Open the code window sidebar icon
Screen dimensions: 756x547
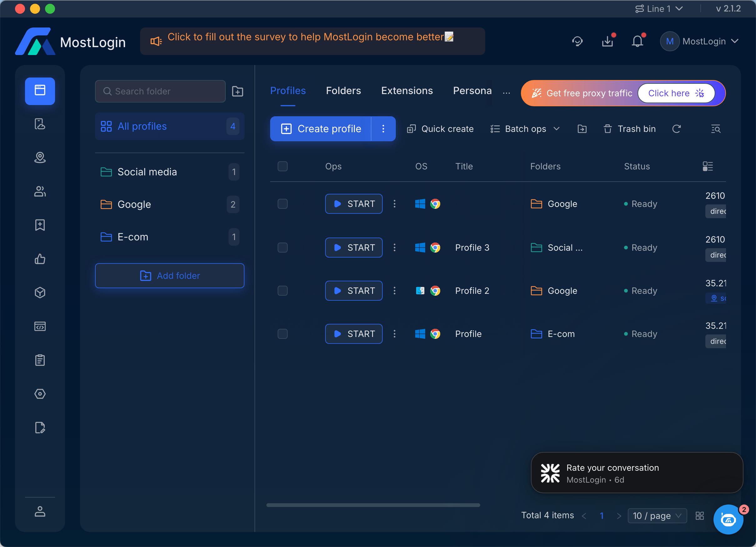click(x=40, y=326)
